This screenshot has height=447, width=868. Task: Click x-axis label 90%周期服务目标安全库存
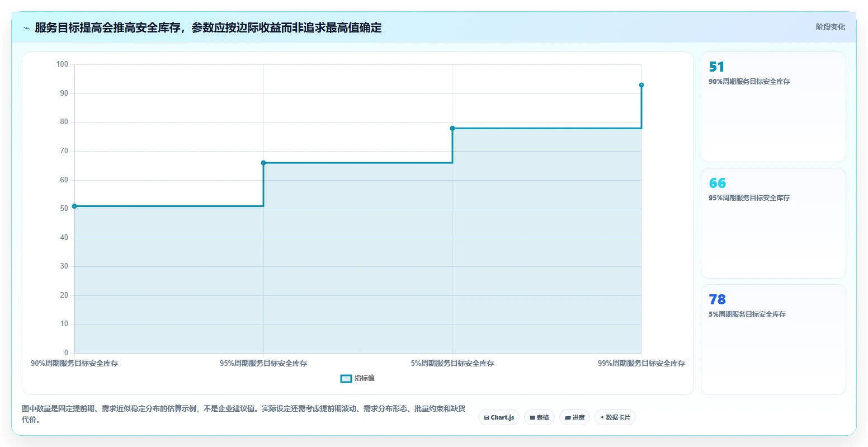(74, 364)
